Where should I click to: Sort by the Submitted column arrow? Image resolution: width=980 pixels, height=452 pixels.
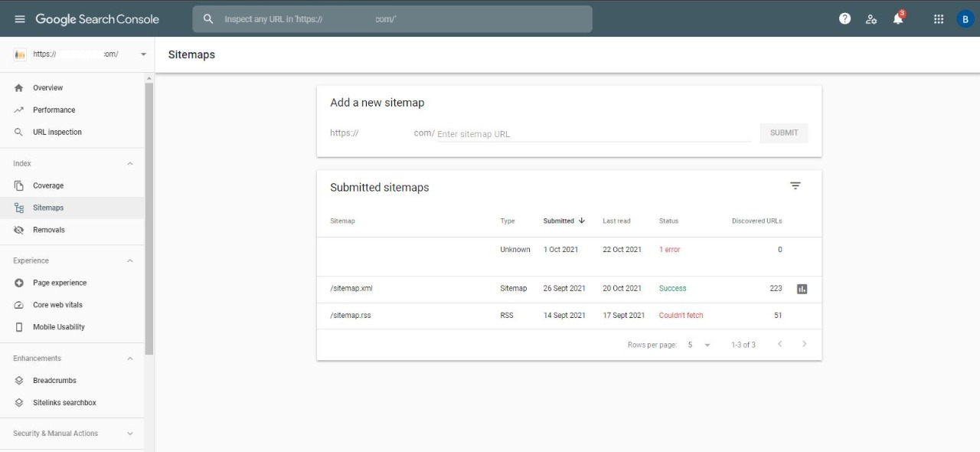[x=582, y=221]
